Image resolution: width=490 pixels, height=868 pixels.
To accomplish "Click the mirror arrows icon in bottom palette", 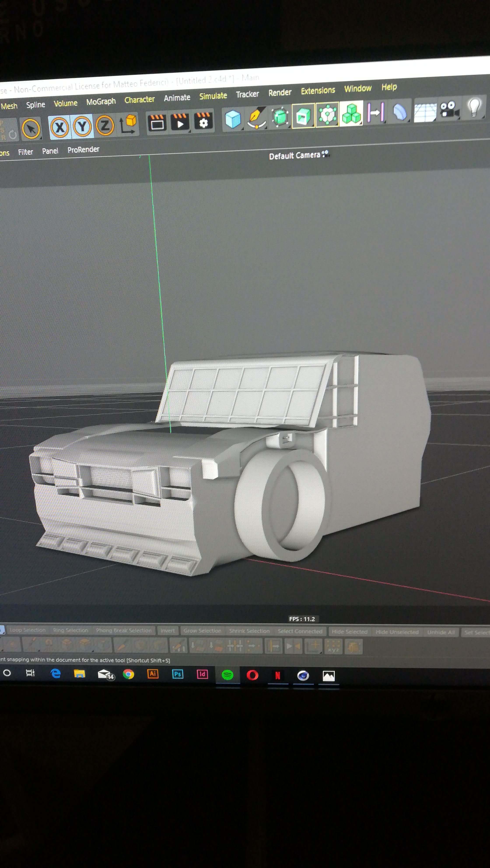I will click(294, 646).
